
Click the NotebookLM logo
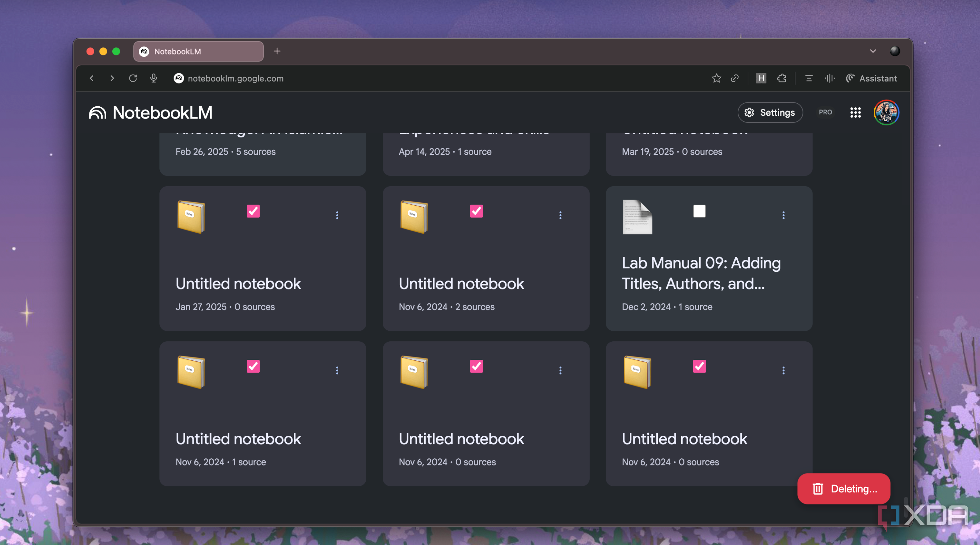tap(151, 113)
